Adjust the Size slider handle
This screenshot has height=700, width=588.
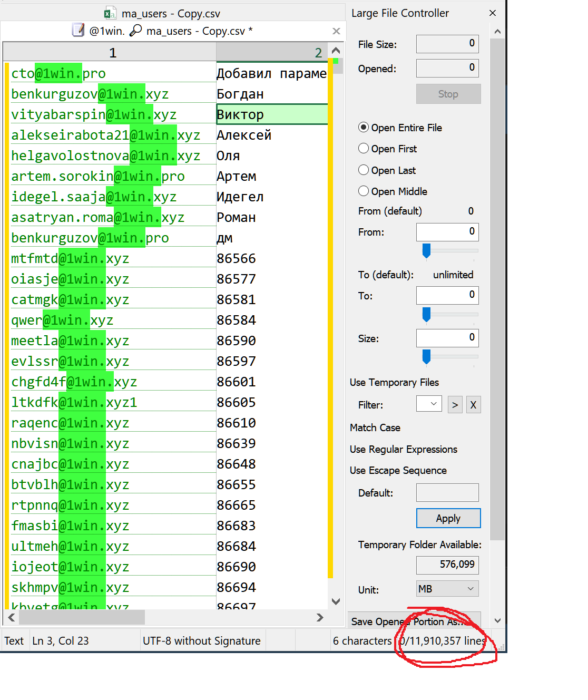coord(426,357)
